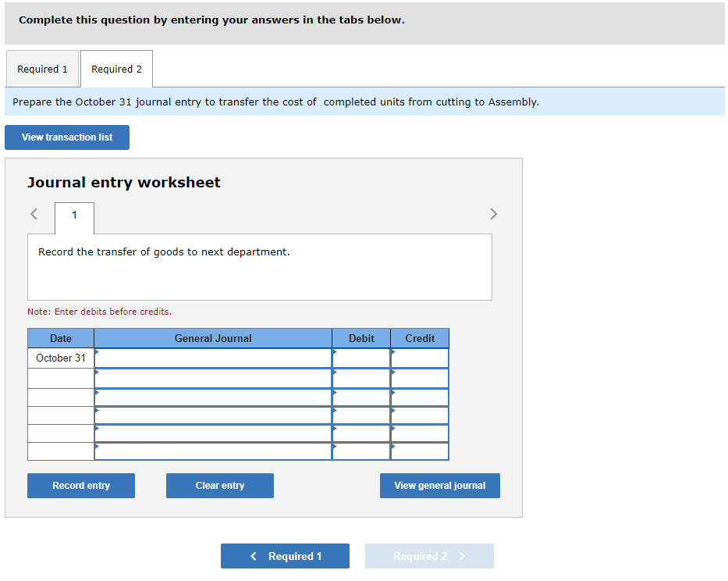Click the Clear entry button
Screen dimensions: 728x581
(x=219, y=486)
